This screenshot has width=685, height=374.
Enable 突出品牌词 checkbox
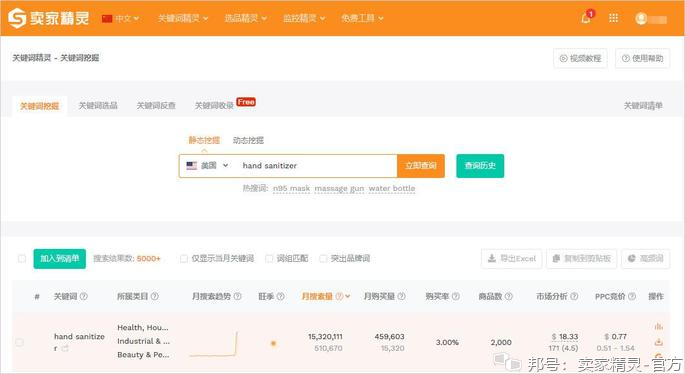pos(323,259)
